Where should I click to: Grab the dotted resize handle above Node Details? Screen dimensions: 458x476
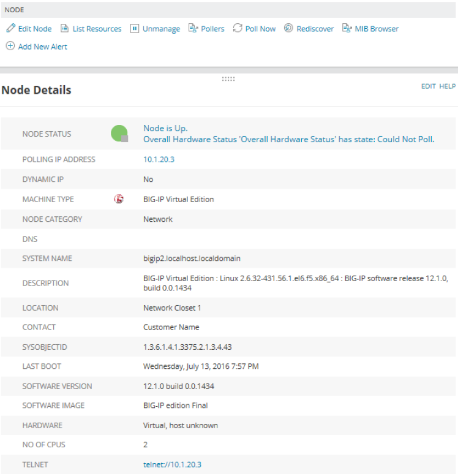[x=228, y=79]
